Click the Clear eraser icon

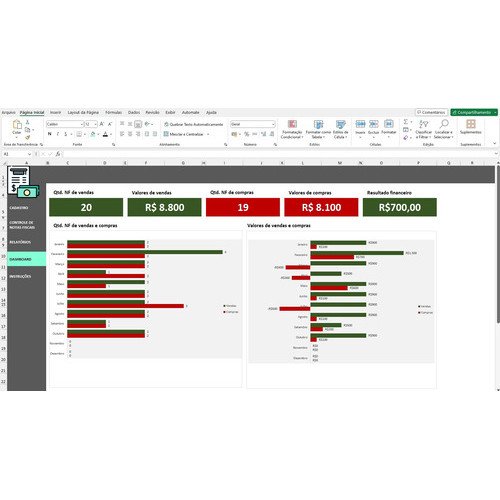coord(406,137)
